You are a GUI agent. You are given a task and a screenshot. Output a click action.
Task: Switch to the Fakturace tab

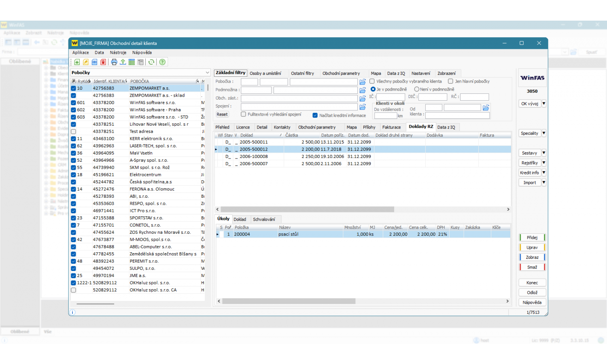pos(391,127)
